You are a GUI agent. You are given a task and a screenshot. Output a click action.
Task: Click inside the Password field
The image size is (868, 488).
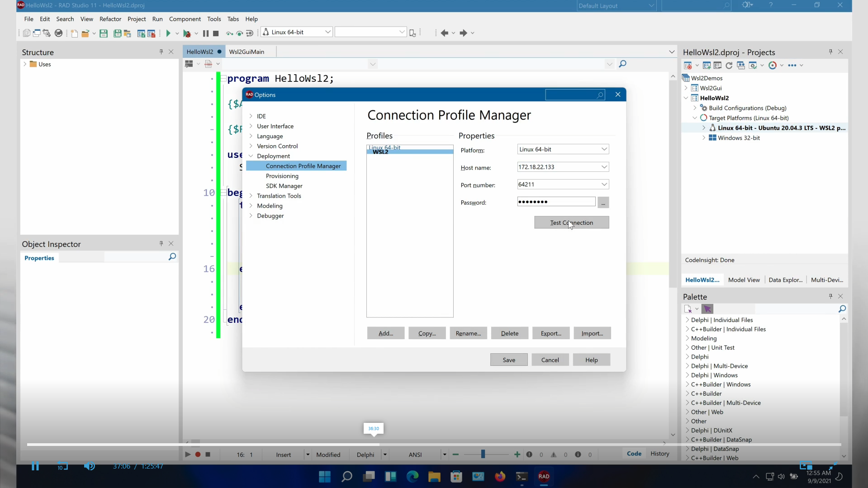pyautogui.click(x=556, y=202)
